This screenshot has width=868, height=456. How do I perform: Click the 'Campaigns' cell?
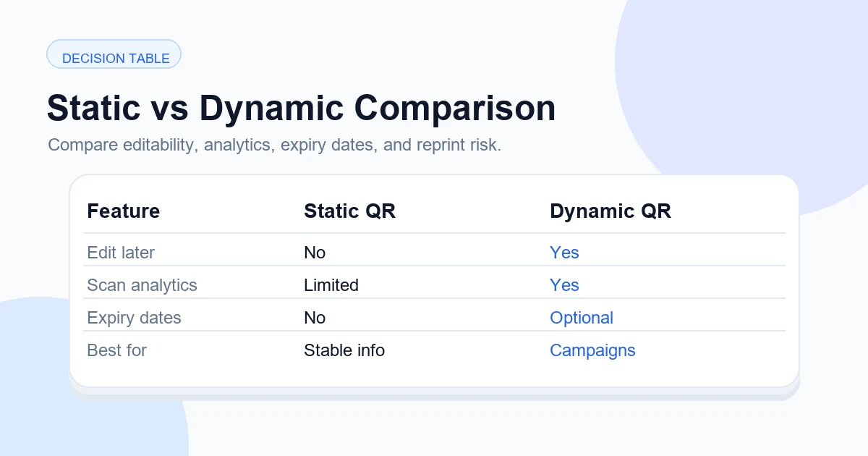pyautogui.click(x=592, y=350)
